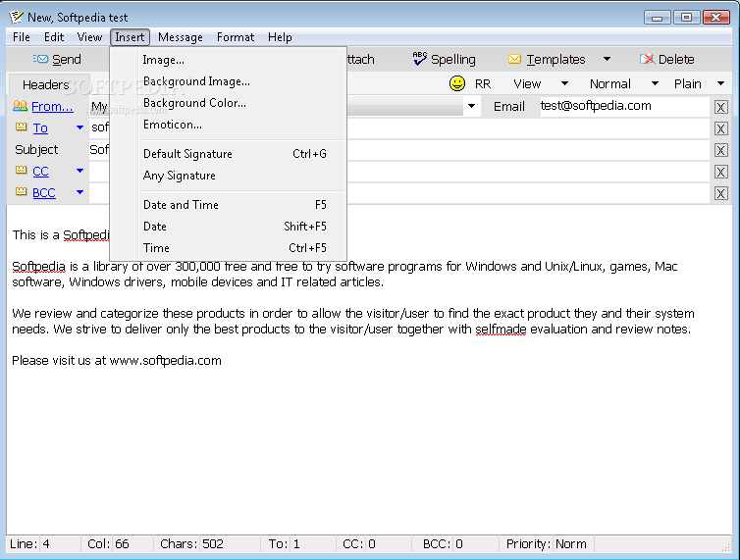
Task: Close the open Insert menu
Action: [130, 37]
